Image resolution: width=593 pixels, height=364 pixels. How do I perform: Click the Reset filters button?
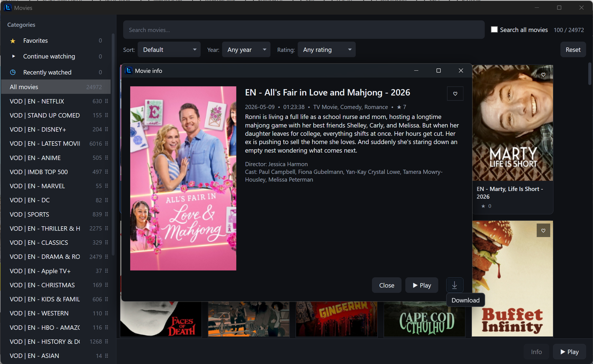[573, 50]
